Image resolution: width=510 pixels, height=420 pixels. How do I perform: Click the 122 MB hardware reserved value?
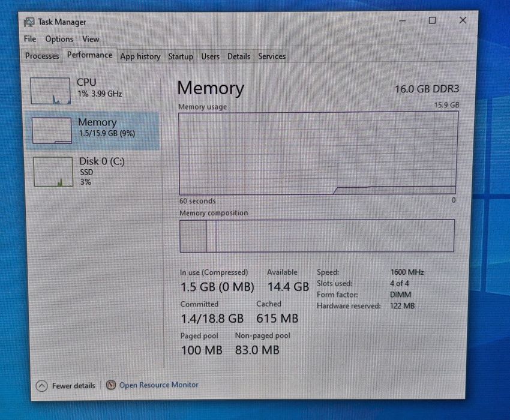point(403,306)
